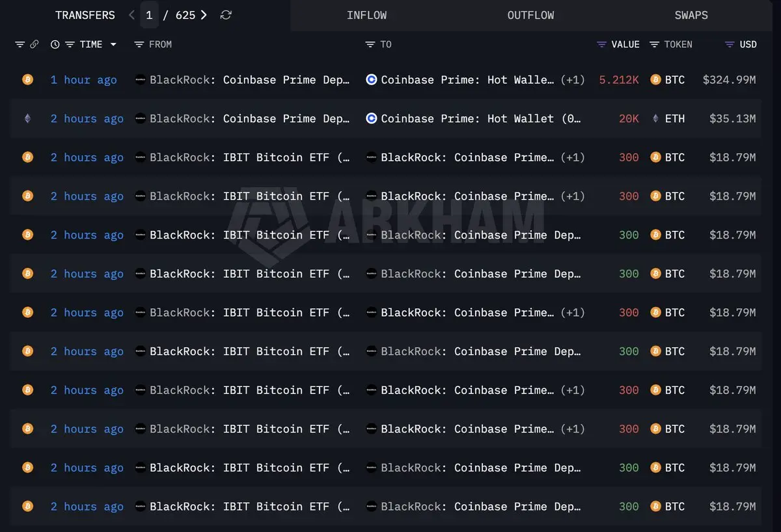Click the link icon in table header
The height and width of the screenshot is (532, 781).
pos(34,44)
